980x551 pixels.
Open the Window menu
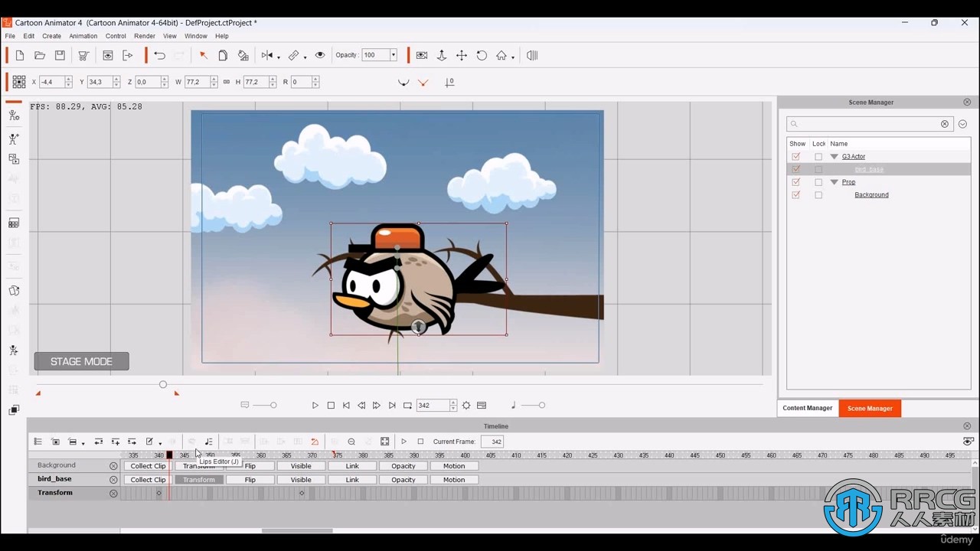[x=195, y=36]
